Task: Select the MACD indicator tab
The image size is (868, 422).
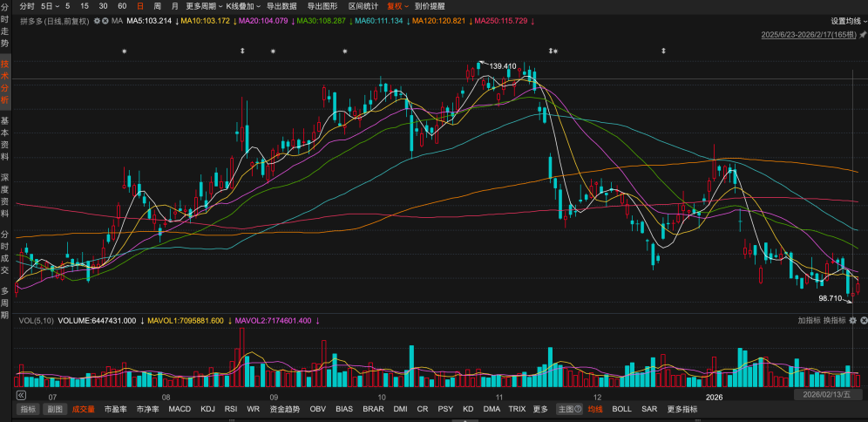Action: tap(180, 409)
